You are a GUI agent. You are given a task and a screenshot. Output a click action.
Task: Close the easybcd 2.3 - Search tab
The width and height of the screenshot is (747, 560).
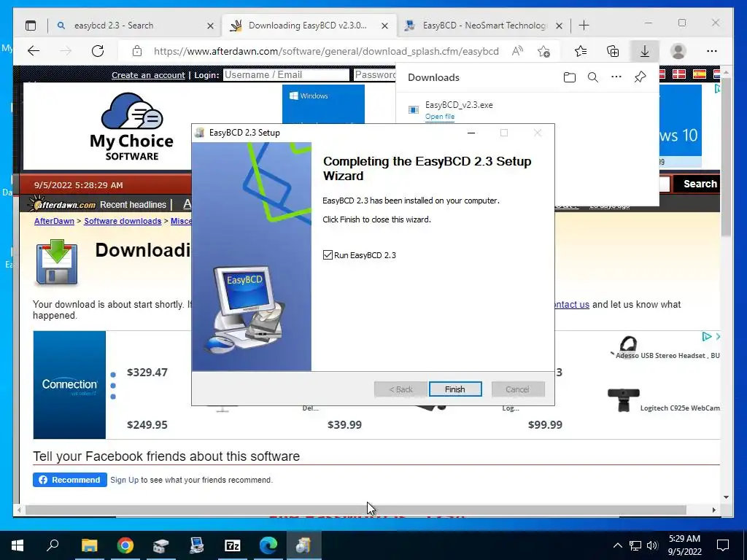[210, 26]
